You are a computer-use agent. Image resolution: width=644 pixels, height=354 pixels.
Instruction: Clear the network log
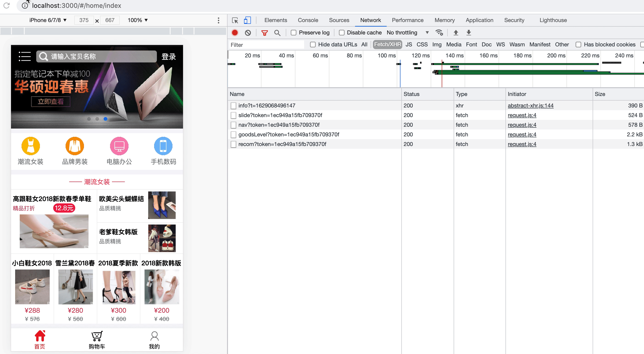[248, 33]
